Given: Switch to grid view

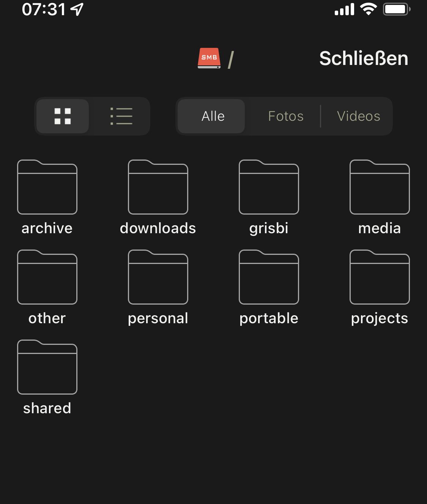Looking at the screenshot, I should [x=63, y=116].
